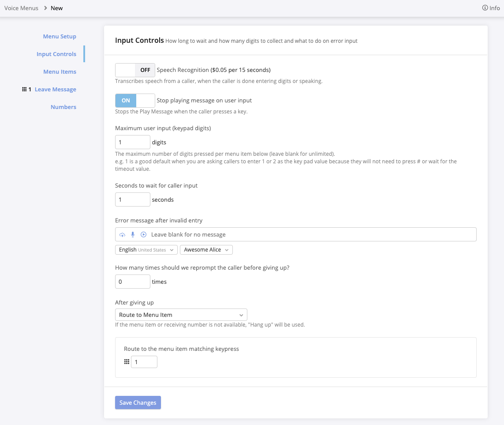Open the Awesome Alice voice dropdown
Screen dimensions: 504x425
click(x=206, y=250)
